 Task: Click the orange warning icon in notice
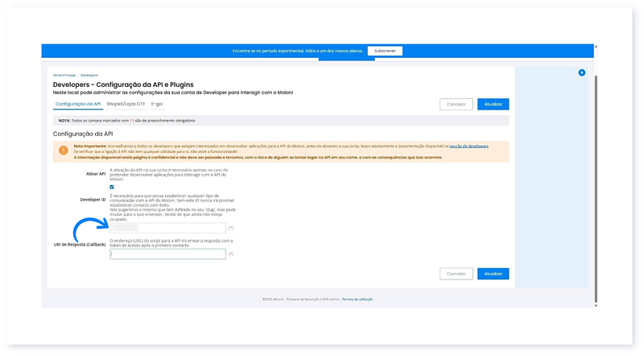(64, 150)
